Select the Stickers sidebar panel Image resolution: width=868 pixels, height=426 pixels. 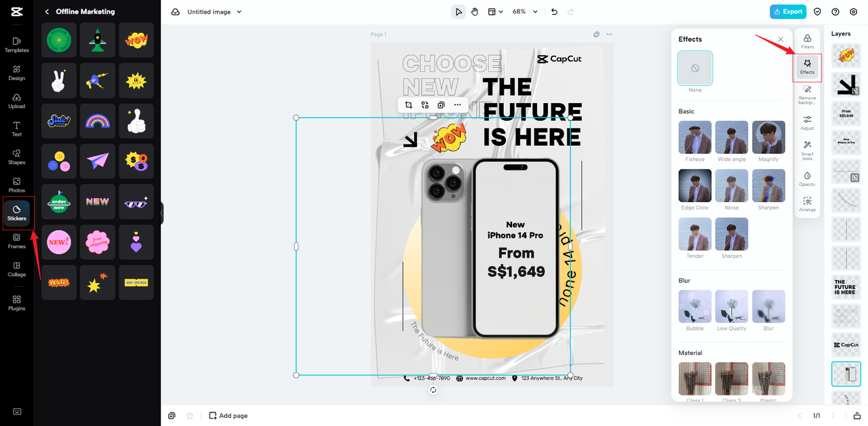pos(17,214)
